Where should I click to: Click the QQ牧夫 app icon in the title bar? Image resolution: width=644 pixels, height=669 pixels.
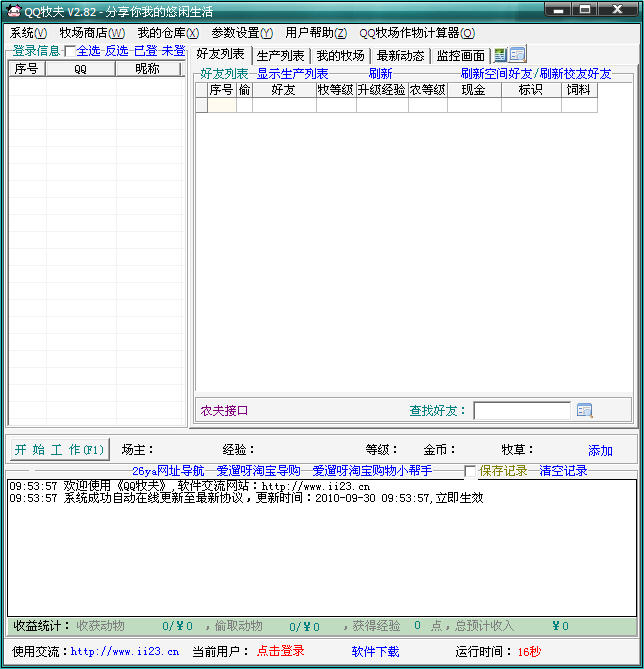(x=13, y=11)
